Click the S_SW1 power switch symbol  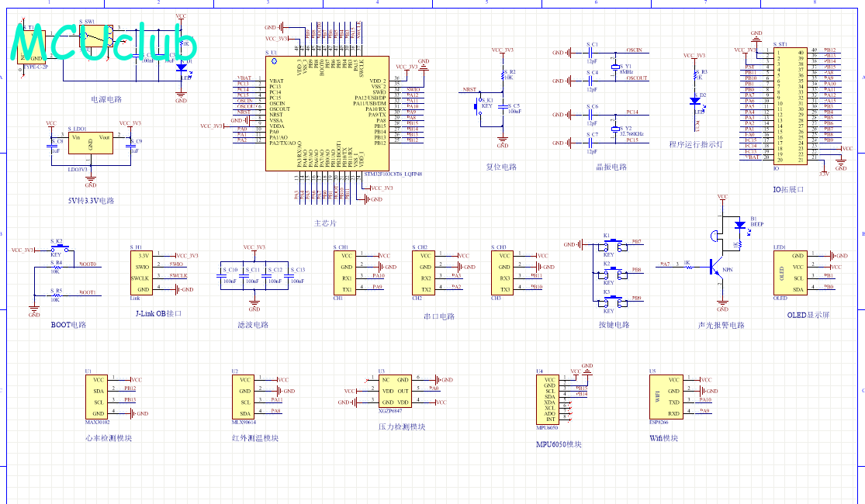(x=92, y=35)
